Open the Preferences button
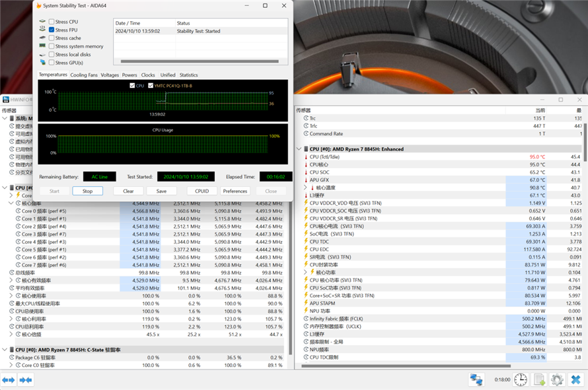 (x=235, y=191)
